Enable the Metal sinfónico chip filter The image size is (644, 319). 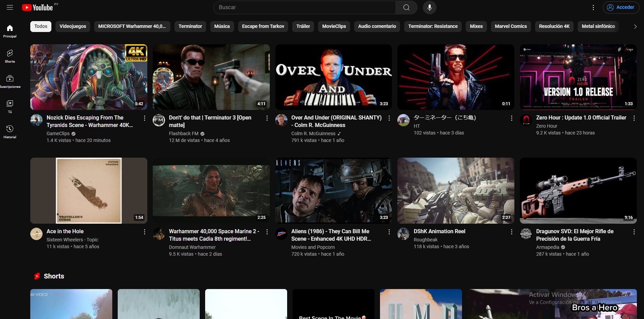coord(598,27)
